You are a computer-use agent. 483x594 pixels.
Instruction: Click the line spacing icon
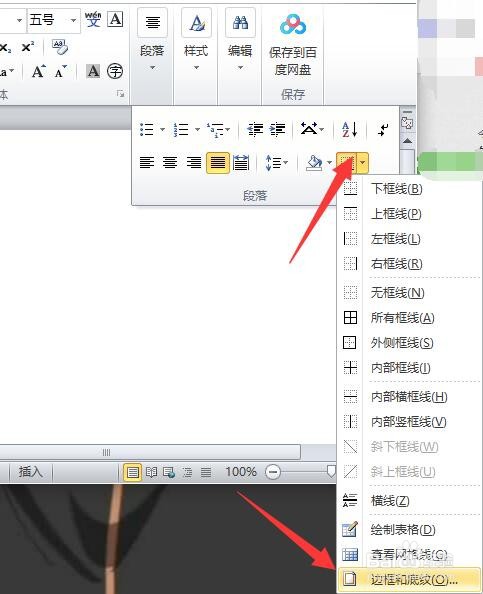tap(274, 163)
